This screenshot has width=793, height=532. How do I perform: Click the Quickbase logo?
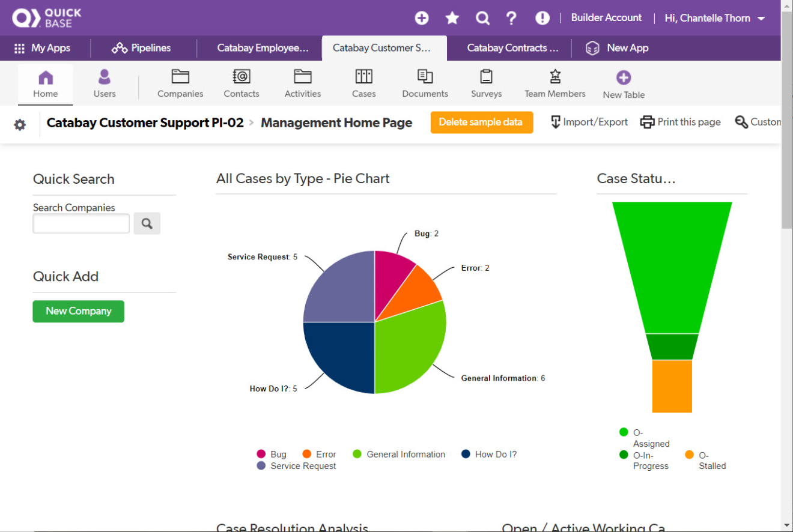[x=46, y=17]
